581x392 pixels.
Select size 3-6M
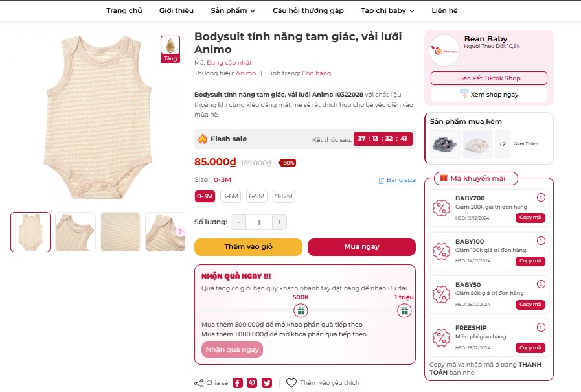(x=230, y=196)
